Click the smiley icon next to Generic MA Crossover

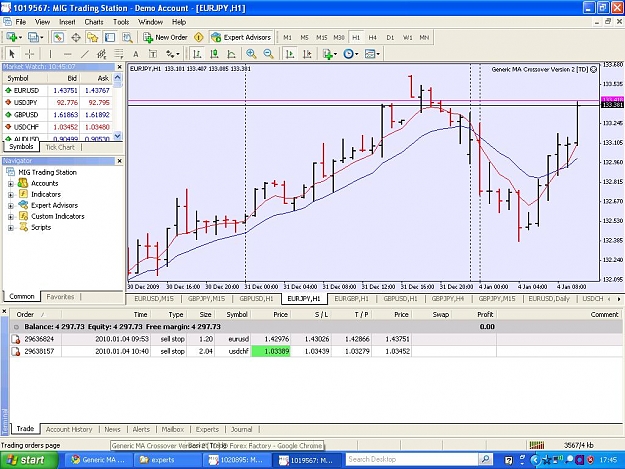click(x=593, y=69)
